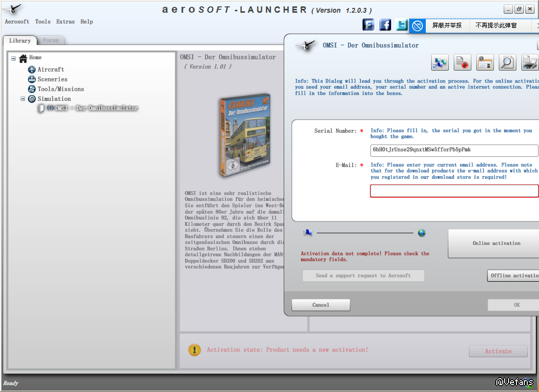Click the Activation state red text

click(x=287, y=350)
